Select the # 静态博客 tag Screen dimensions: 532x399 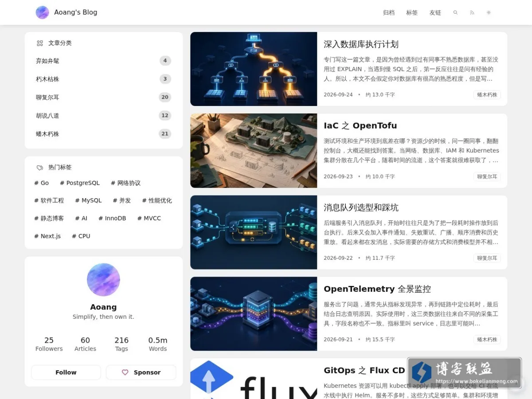49,218
